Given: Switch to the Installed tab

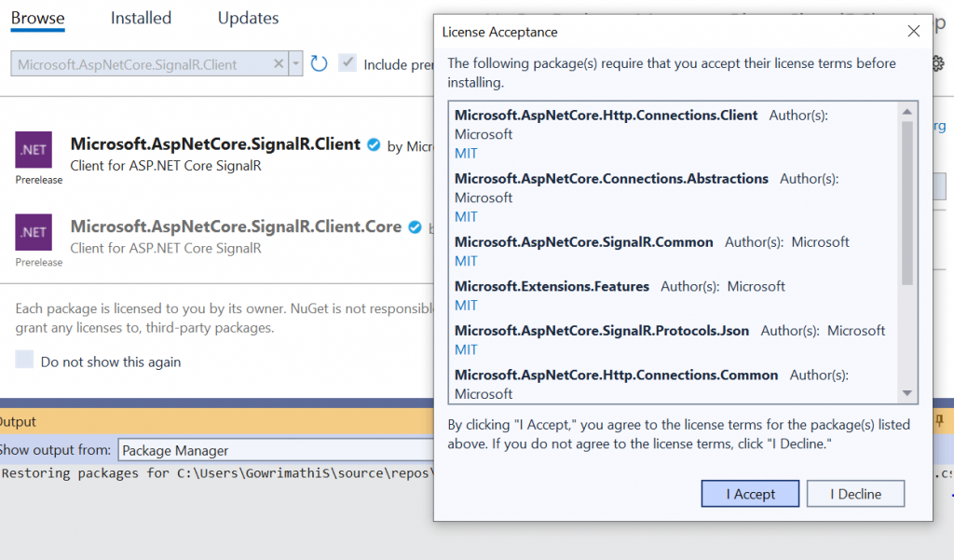Looking at the screenshot, I should [141, 18].
